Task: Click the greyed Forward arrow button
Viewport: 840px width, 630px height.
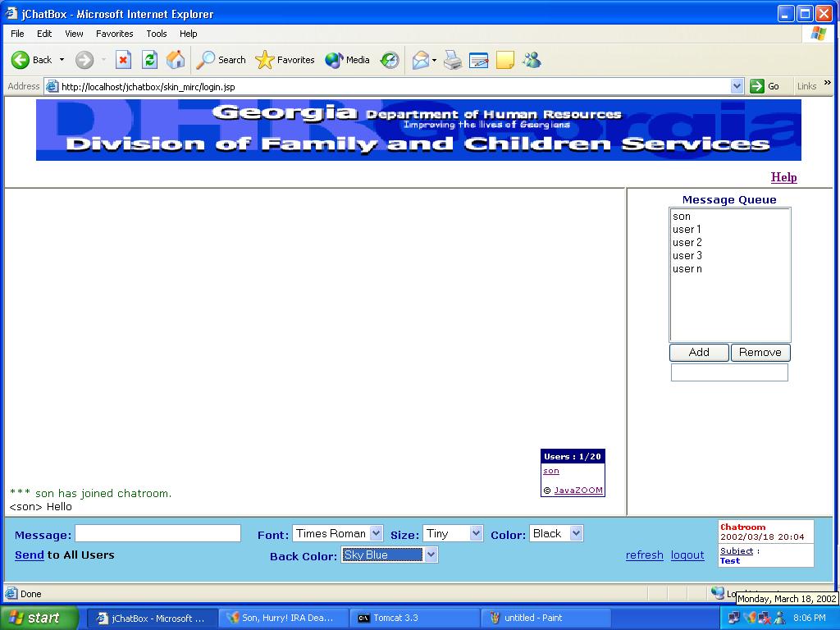Action: [84, 60]
